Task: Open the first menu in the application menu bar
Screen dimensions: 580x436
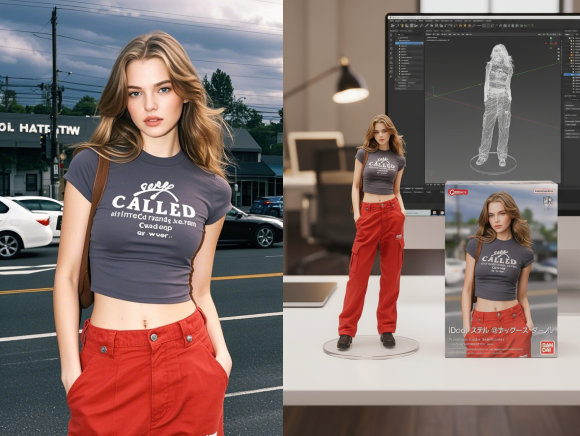Action: (x=392, y=21)
